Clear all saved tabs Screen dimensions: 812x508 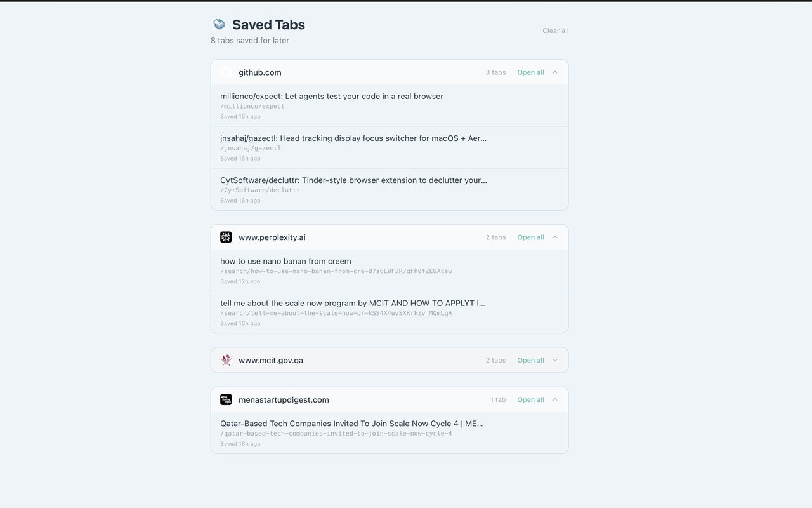point(556,30)
